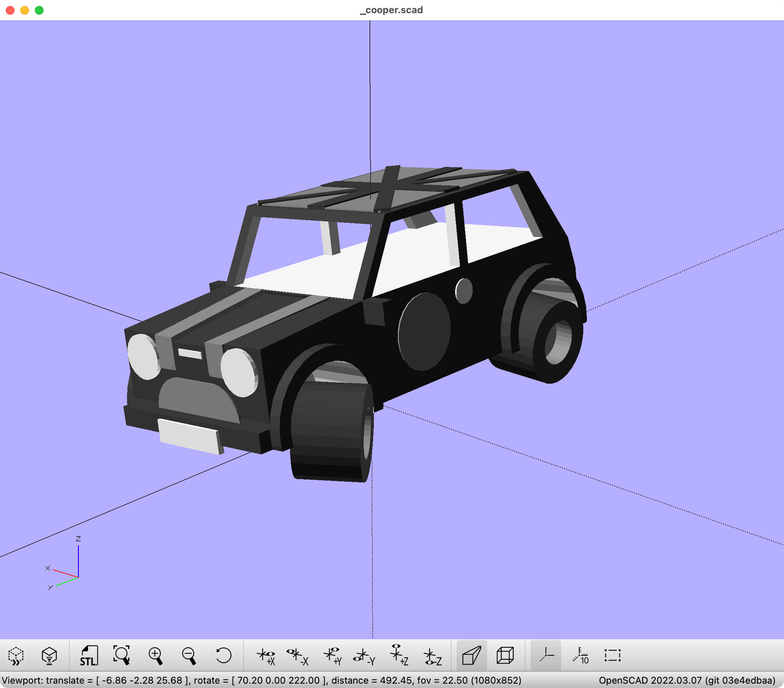Click the Preview icon with the cube and arrows

[16, 656]
